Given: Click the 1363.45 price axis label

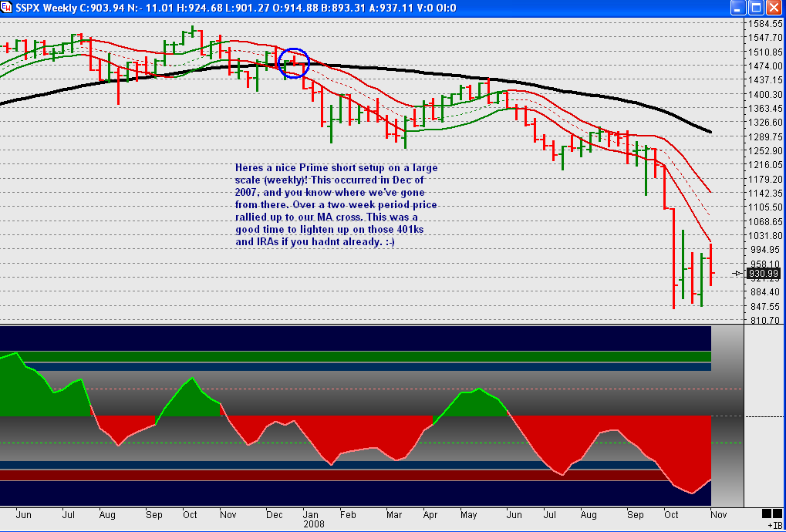Looking at the screenshot, I should coord(764,109).
